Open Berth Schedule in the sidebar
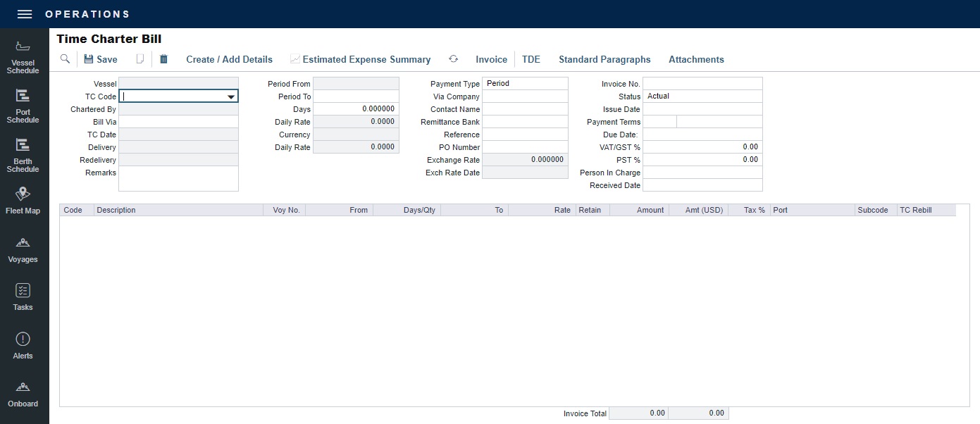 tap(23, 155)
